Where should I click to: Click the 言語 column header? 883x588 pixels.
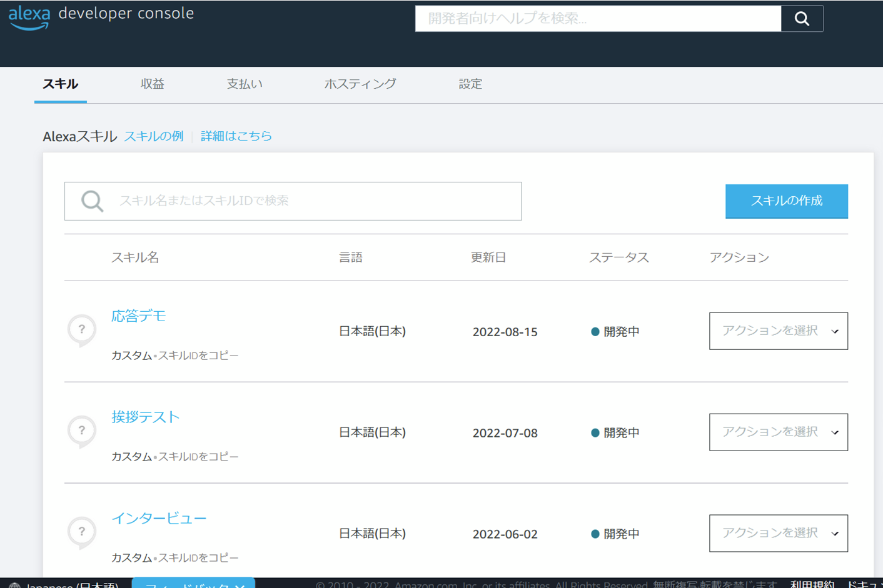coord(351,257)
